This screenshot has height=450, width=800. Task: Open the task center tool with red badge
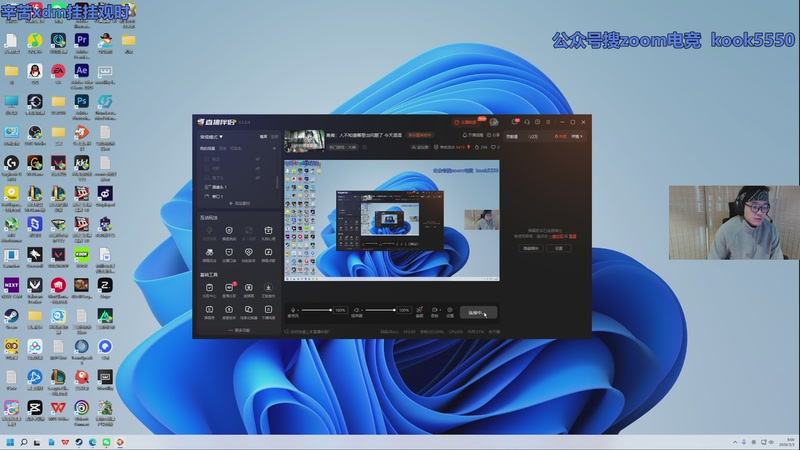[x=229, y=288]
